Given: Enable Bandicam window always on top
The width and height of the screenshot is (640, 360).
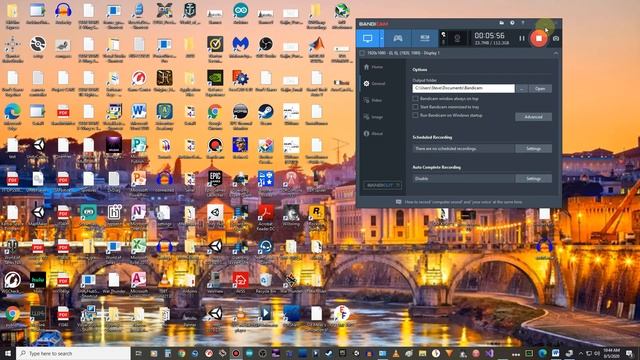Looking at the screenshot, I should pyautogui.click(x=415, y=99).
